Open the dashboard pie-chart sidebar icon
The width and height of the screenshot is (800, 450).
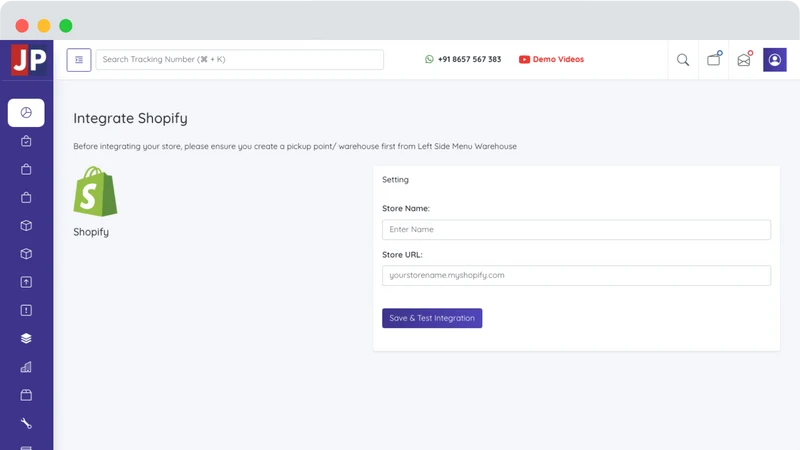coord(26,113)
